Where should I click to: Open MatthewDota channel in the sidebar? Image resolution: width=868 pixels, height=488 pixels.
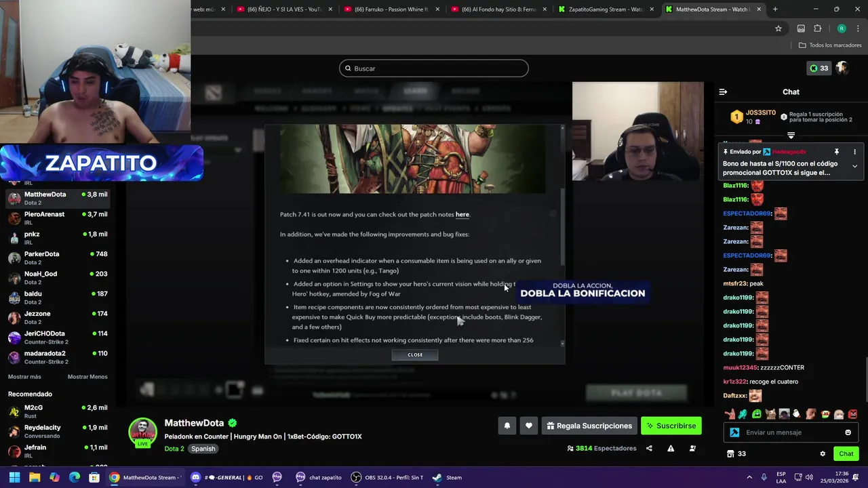tap(58, 198)
